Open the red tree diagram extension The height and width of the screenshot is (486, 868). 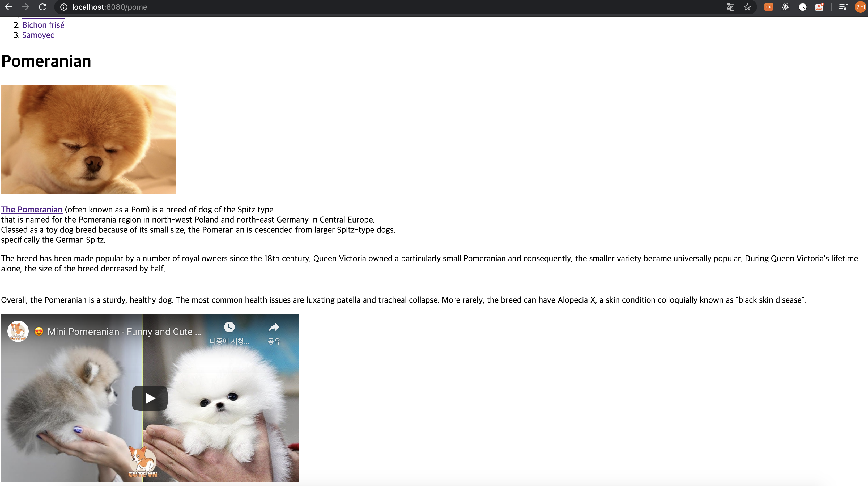819,7
